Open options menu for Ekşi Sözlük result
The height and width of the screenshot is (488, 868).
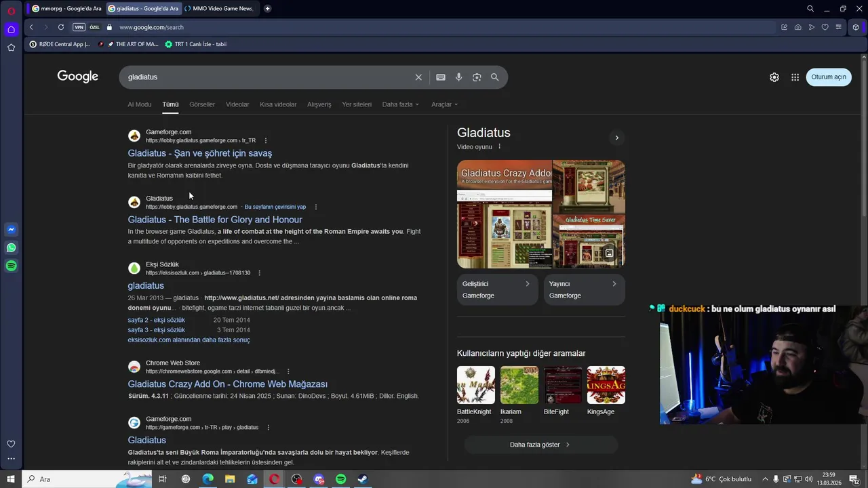[259, 273]
